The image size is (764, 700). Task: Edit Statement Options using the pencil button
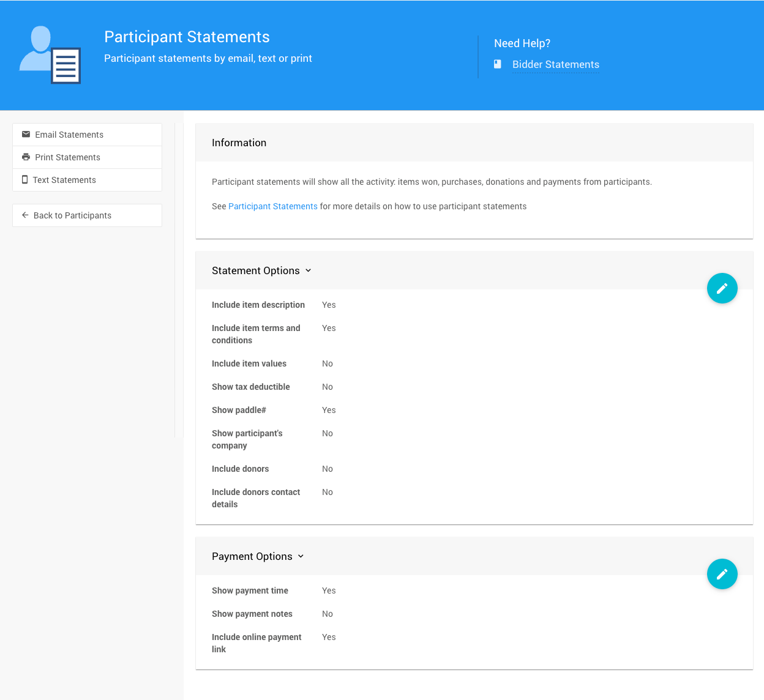click(722, 288)
